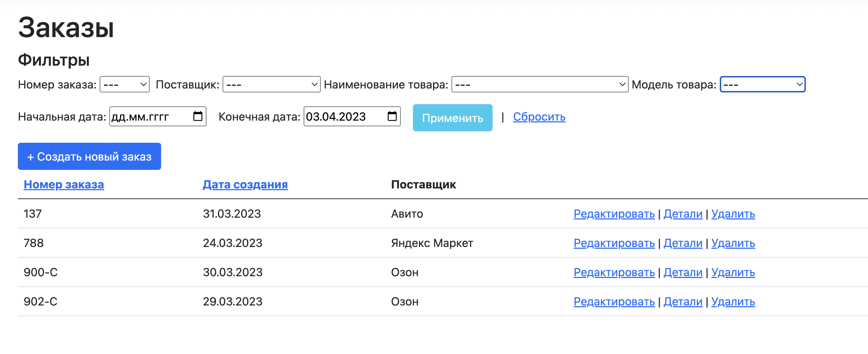Image resolution: width=868 pixels, height=354 pixels.
Task: Sort table by Дата создания column
Action: tap(245, 184)
